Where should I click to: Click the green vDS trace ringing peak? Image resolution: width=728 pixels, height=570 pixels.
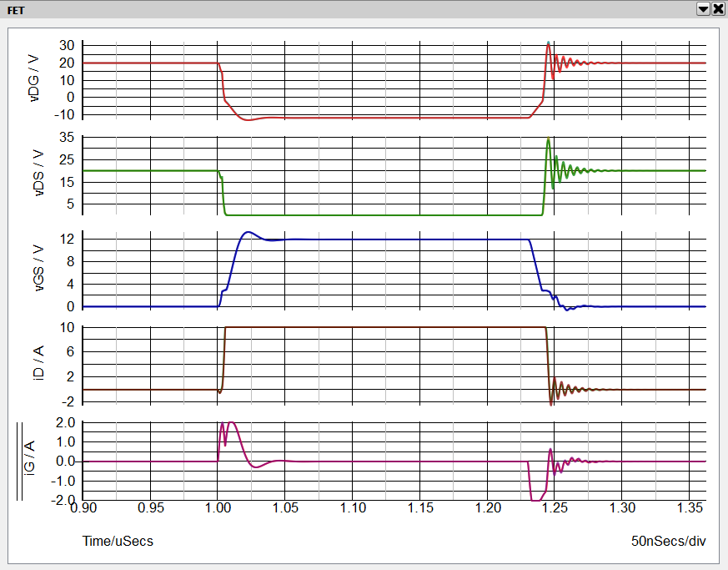(x=548, y=139)
